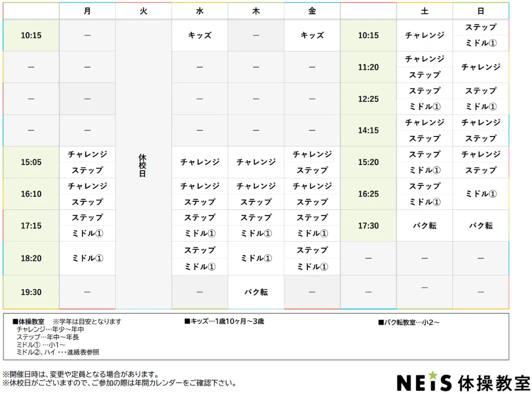Click the NEiS 体操教室 logo

tap(463, 382)
